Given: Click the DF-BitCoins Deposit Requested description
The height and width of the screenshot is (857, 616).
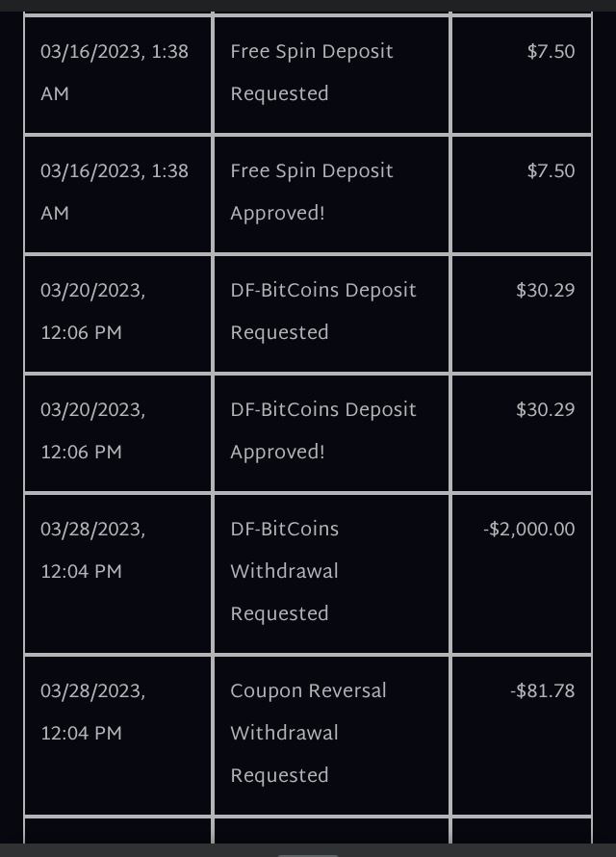Looking at the screenshot, I should point(323,311).
